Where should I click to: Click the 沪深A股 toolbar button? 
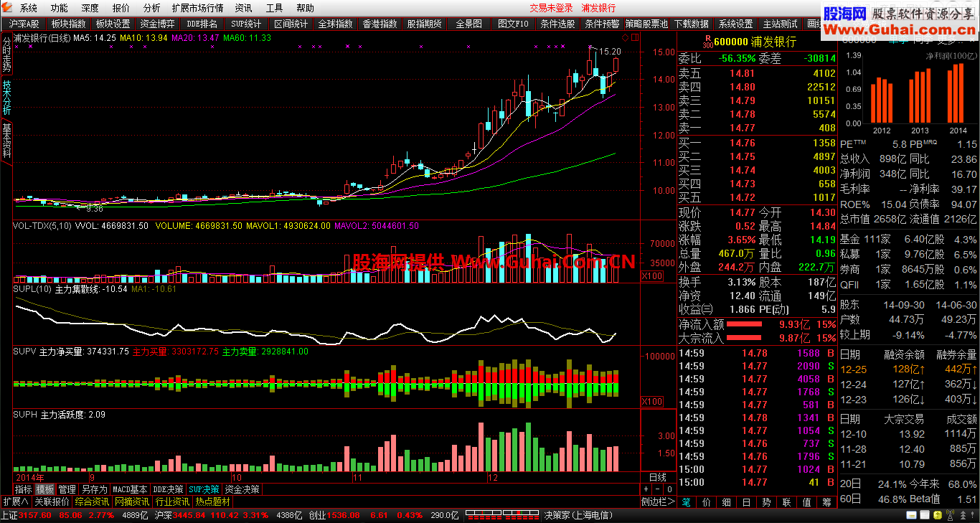(x=24, y=24)
